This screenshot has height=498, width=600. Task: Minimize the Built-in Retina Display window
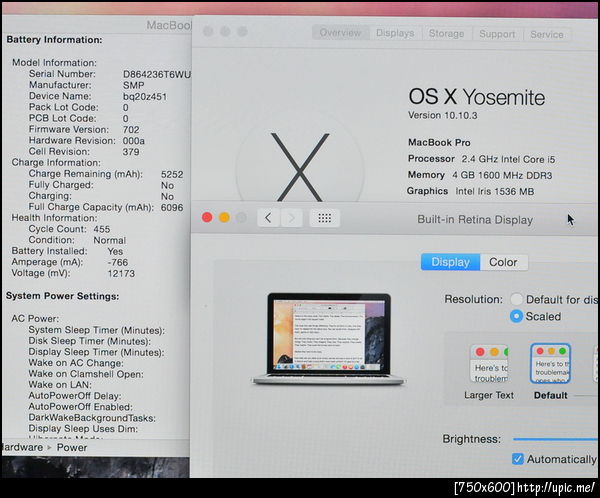(x=224, y=218)
